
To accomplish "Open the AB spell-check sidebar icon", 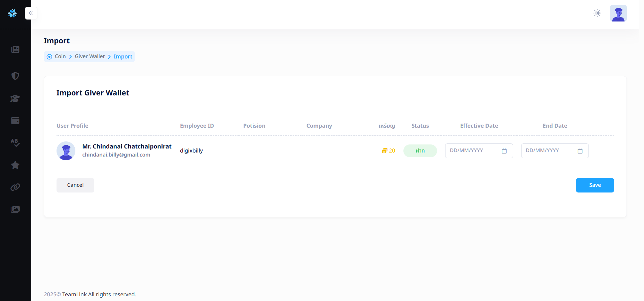I will tap(15, 142).
